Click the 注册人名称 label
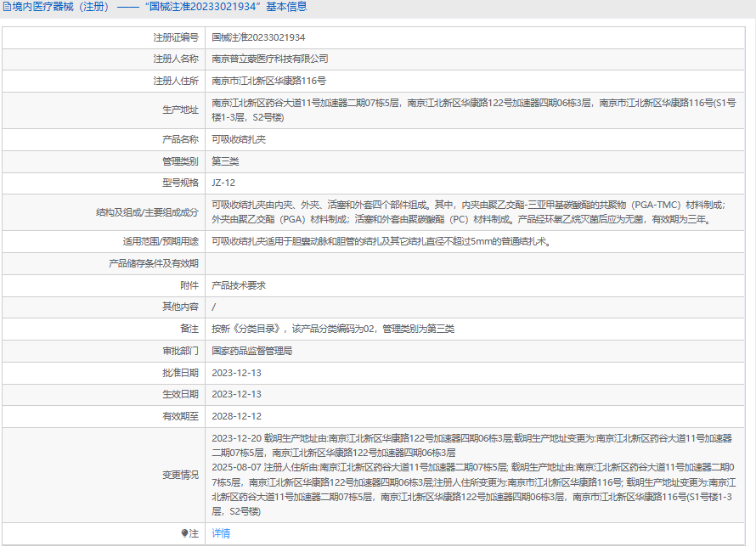This screenshot has width=756, height=552. pos(176,59)
